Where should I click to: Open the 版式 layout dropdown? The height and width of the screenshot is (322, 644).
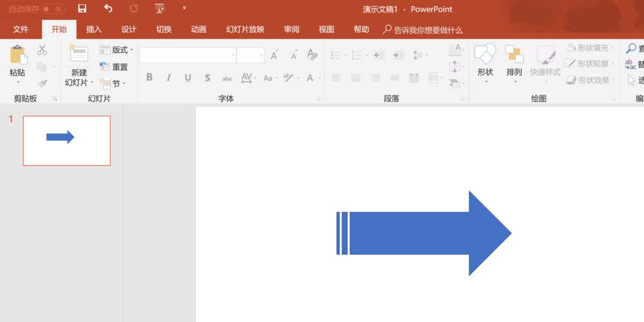(x=117, y=50)
